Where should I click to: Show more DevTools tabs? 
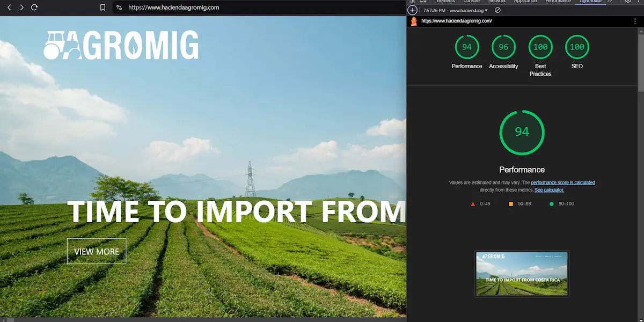point(610,2)
